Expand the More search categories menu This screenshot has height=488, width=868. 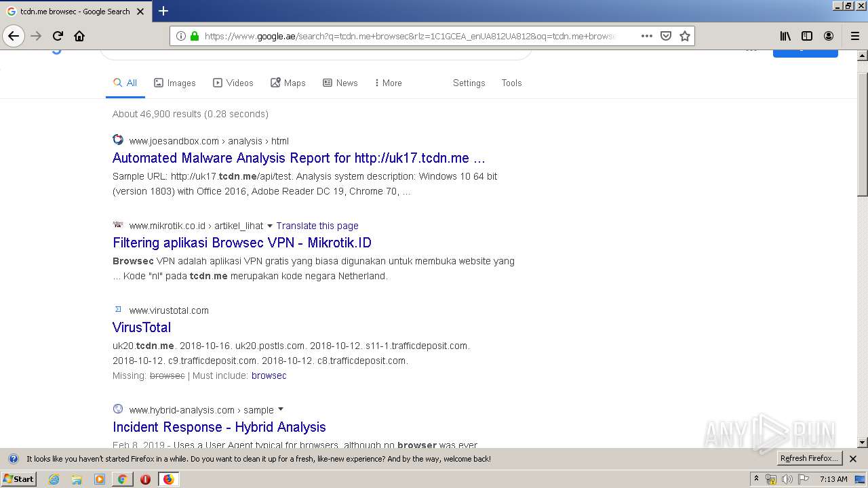pos(389,83)
